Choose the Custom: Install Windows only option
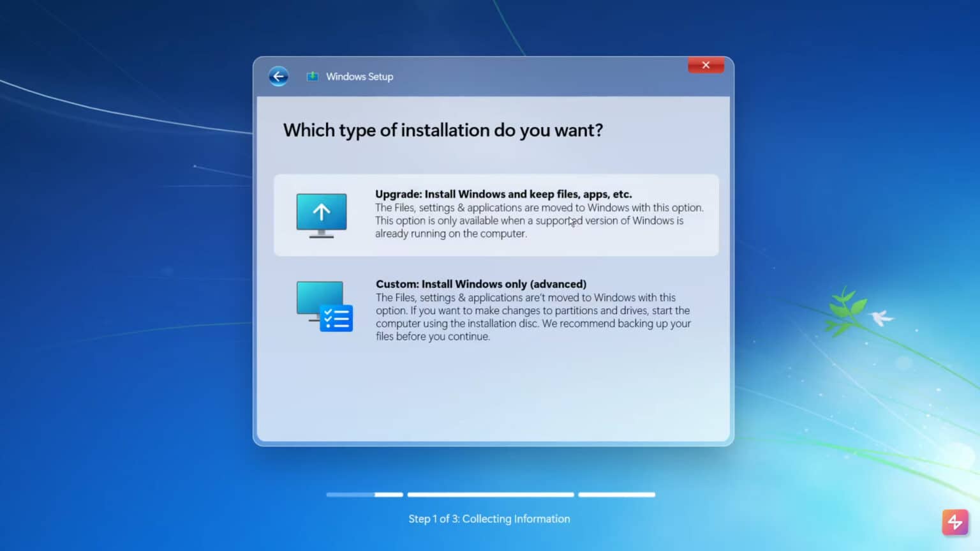This screenshot has height=551, width=980. [496, 310]
